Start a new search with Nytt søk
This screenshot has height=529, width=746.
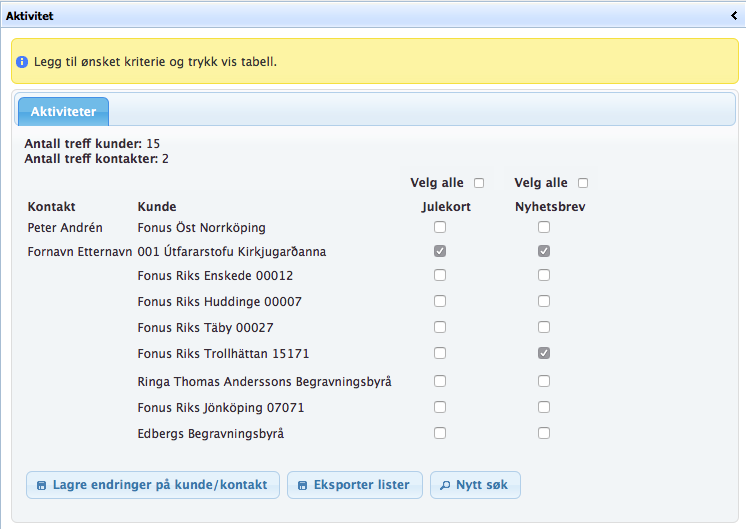[x=475, y=485]
